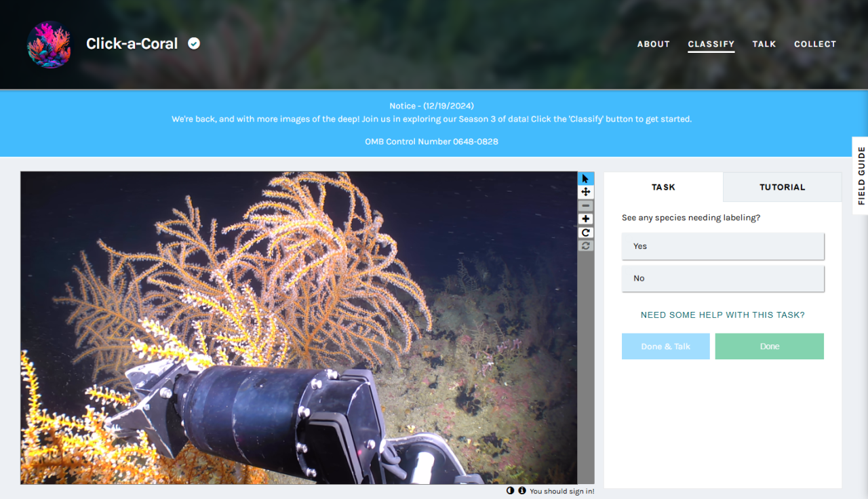
Task: Click the Click-a-Coral project logo avatar
Action: [49, 44]
